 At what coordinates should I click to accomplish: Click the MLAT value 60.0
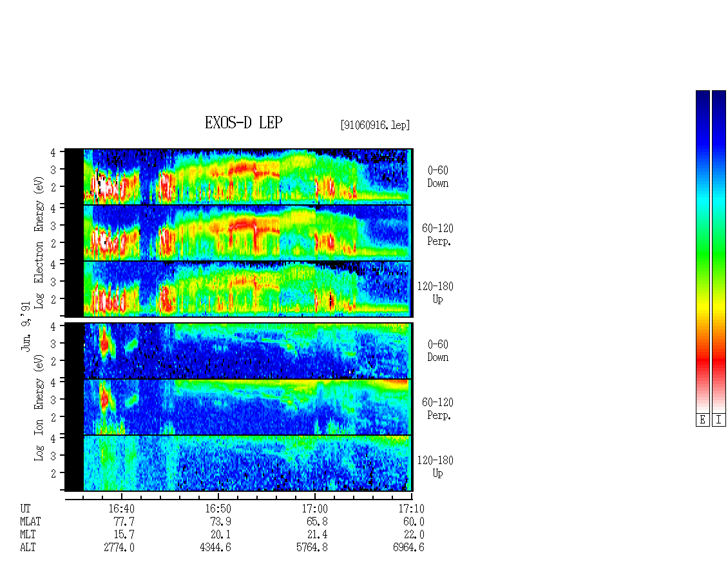414,521
